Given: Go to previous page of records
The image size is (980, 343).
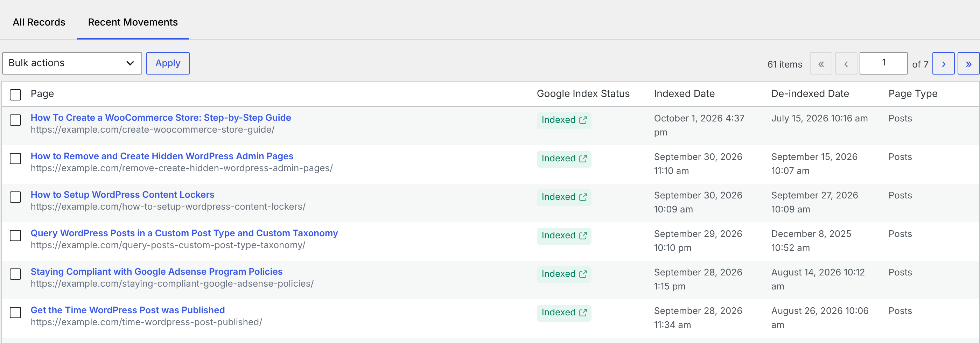Looking at the screenshot, I should pyautogui.click(x=846, y=63).
